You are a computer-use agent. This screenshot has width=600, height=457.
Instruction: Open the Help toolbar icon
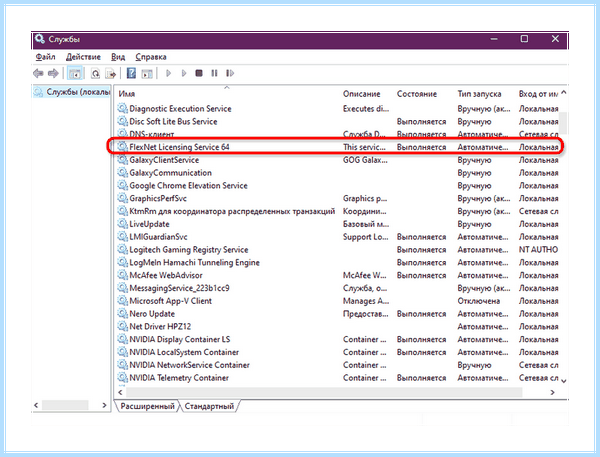(x=131, y=73)
